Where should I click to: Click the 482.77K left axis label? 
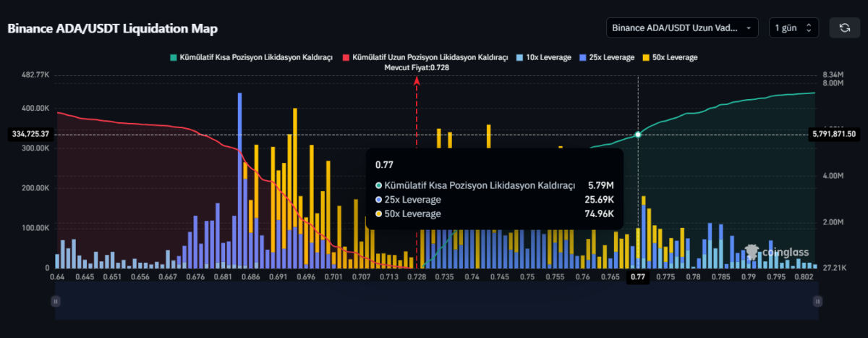point(35,75)
